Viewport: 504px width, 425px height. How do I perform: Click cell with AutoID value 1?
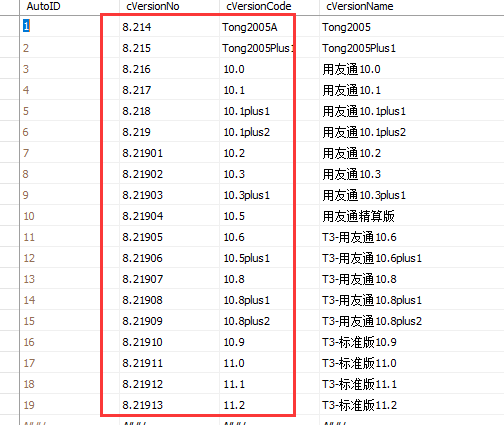pyautogui.click(x=70, y=26)
